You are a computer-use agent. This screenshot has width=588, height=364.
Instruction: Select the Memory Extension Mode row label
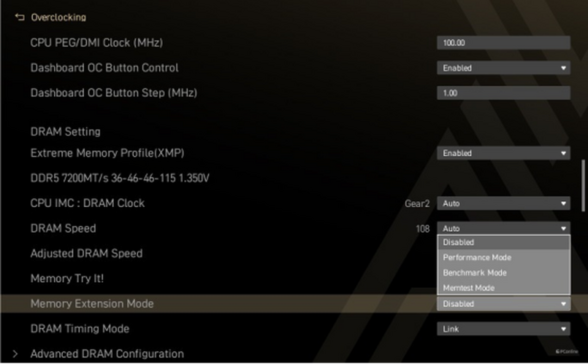pyautogui.click(x=92, y=304)
